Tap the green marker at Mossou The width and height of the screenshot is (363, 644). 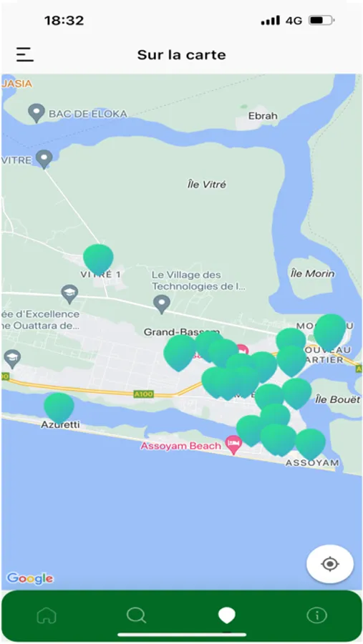329,332
